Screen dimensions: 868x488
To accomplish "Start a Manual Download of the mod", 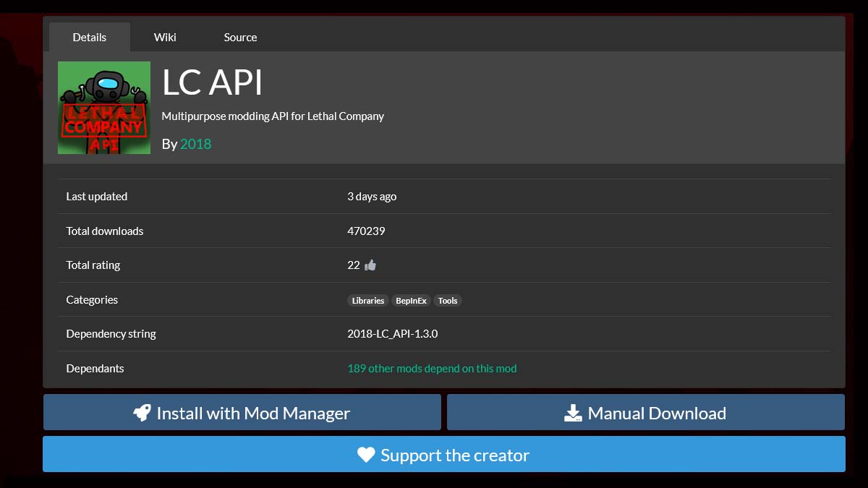I will (646, 412).
